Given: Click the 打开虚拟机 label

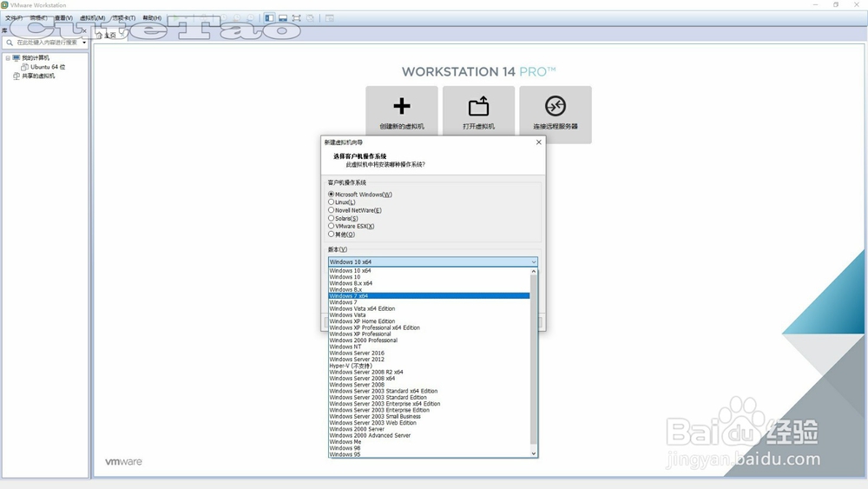Looking at the screenshot, I should [479, 126].
